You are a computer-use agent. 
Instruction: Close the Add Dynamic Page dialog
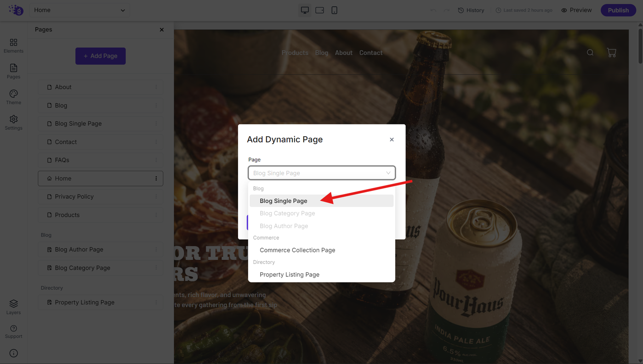click(392, 140)
